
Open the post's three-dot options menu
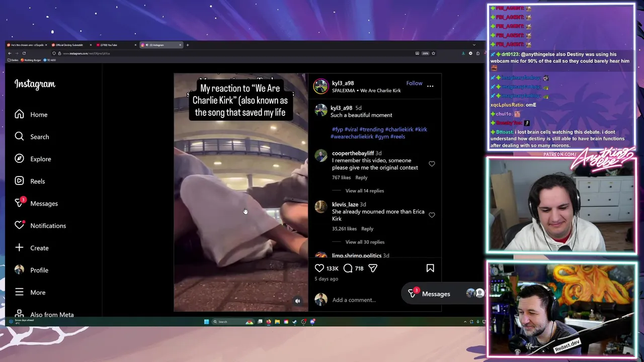click(430, 86)
